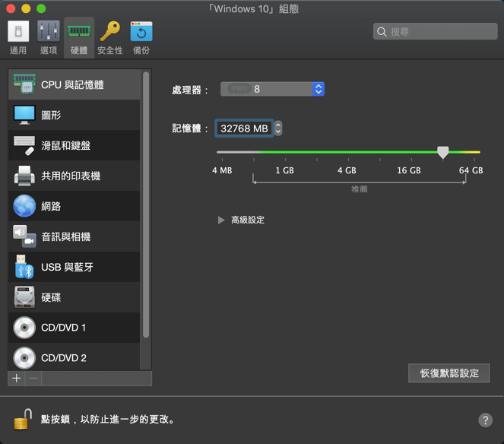Click the 搜尋 search field
504x444 pixels.
click(436, 31)
